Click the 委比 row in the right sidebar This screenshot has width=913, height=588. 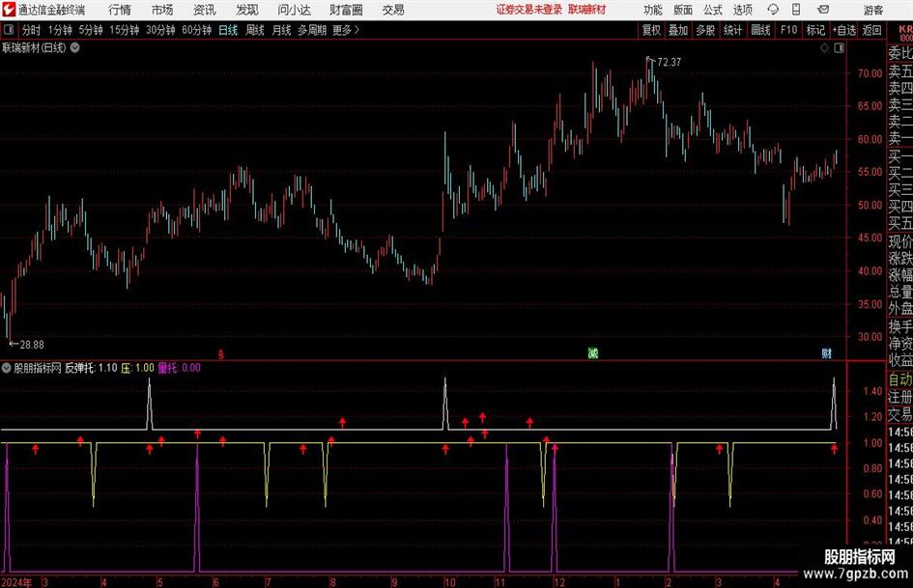click(900, 53)
